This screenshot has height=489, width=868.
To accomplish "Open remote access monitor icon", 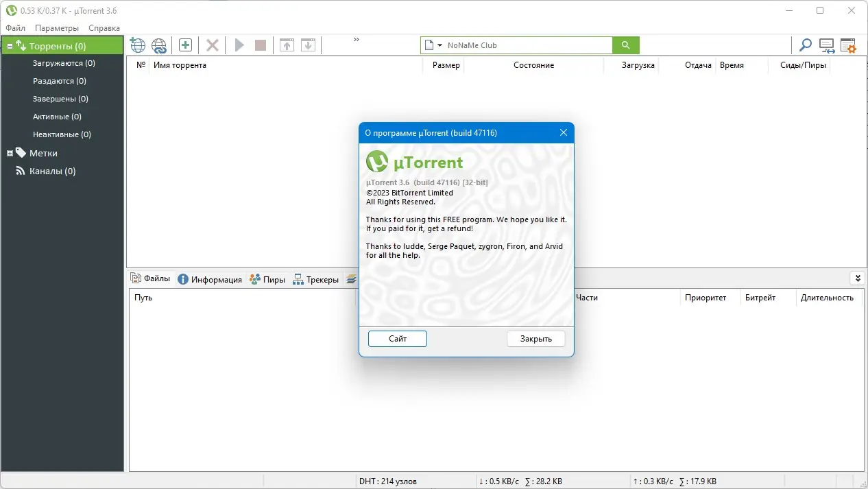I will (827, 46).
